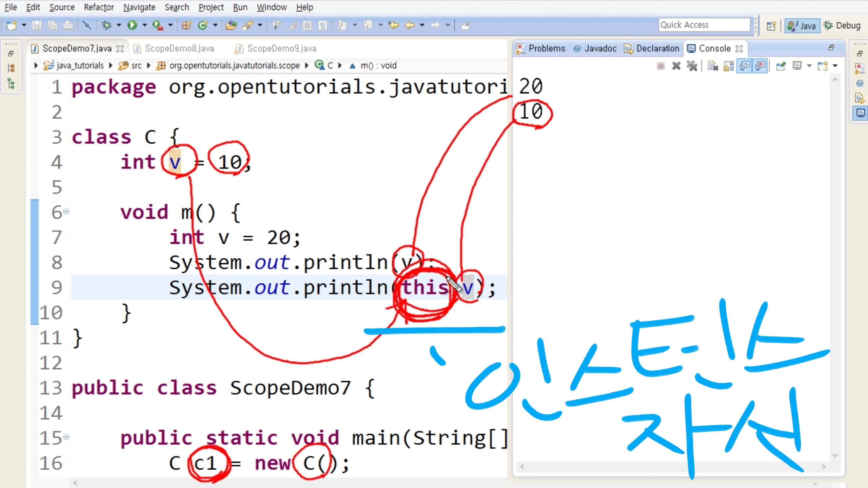Click the New Java Class icon
This screenshot has width=868, height=488.
pos(203,25)
